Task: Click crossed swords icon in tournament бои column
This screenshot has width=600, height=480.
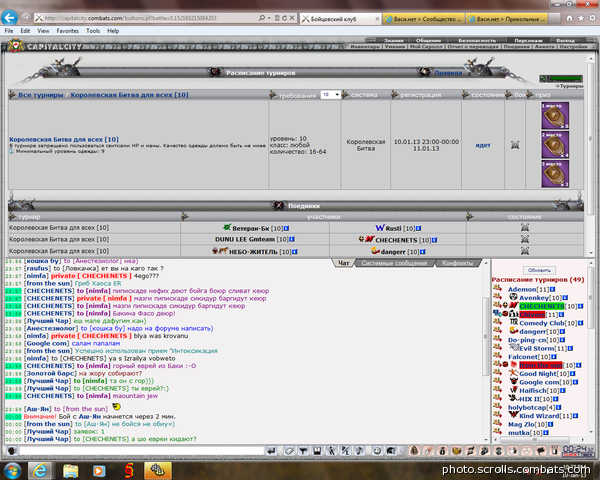Action: pos(515,145)
